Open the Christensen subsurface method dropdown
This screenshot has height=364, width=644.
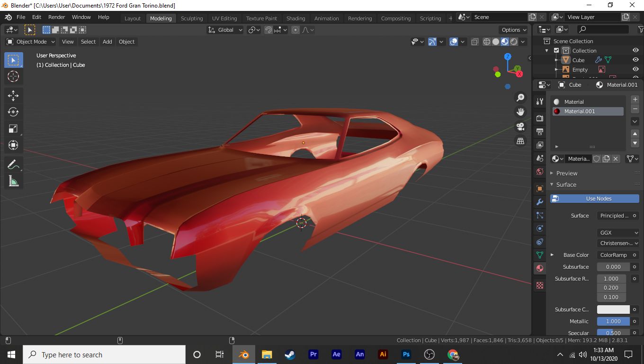pos(618,243)
